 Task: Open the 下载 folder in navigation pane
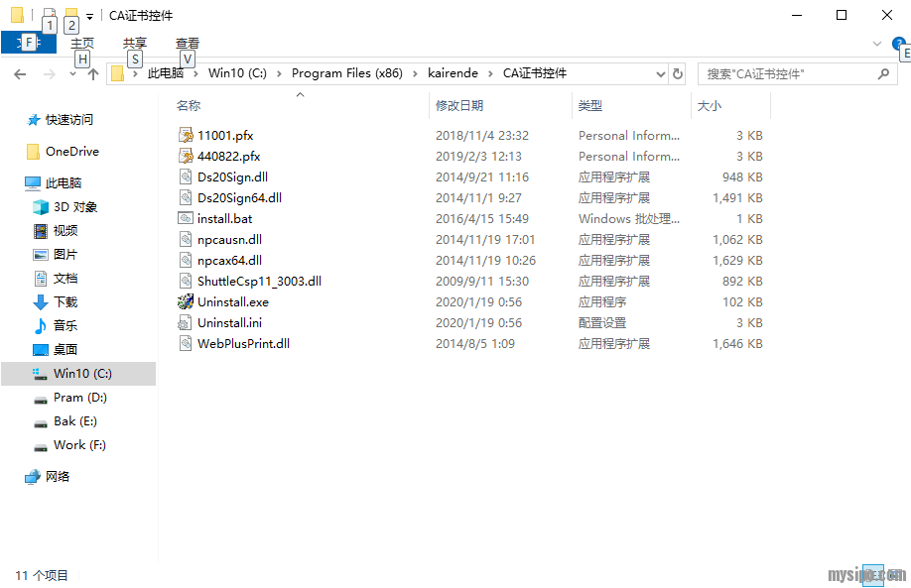point(65,302)
